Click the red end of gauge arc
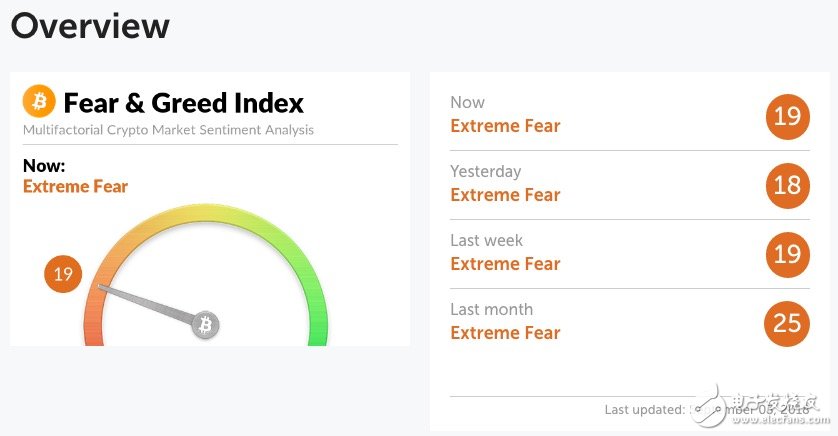Image resolution: width=838 pixels, height=436 pixels. click(x=94, y=331)
